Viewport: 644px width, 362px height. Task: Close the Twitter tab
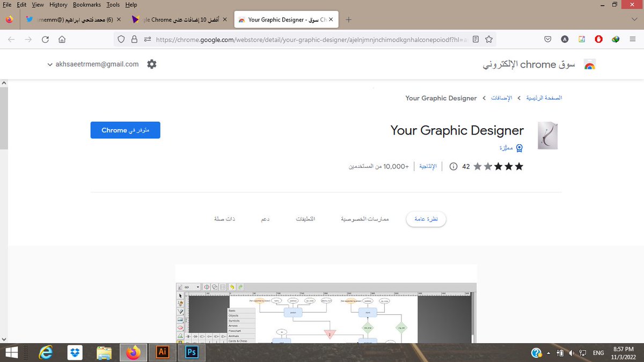(119, 20)
